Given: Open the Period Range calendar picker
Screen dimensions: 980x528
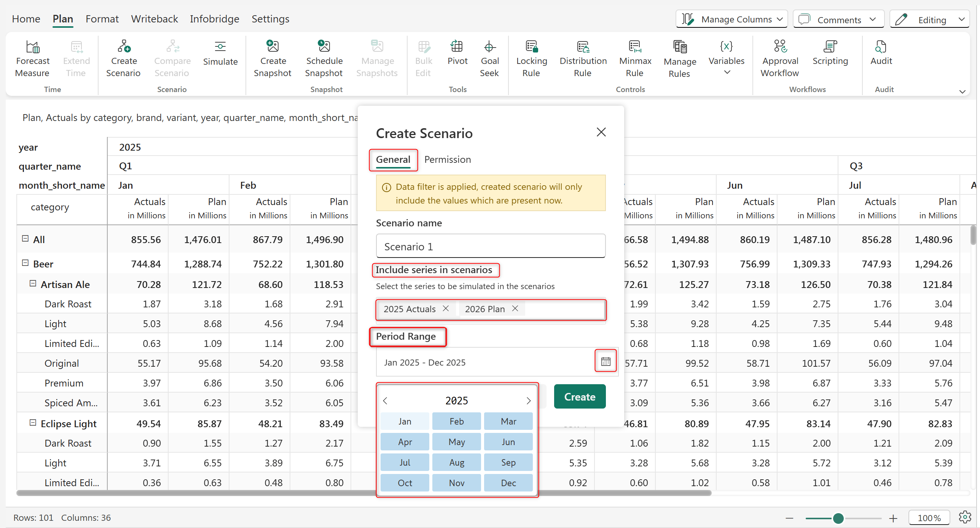Looking at the screenshot, I should (606, 361).
